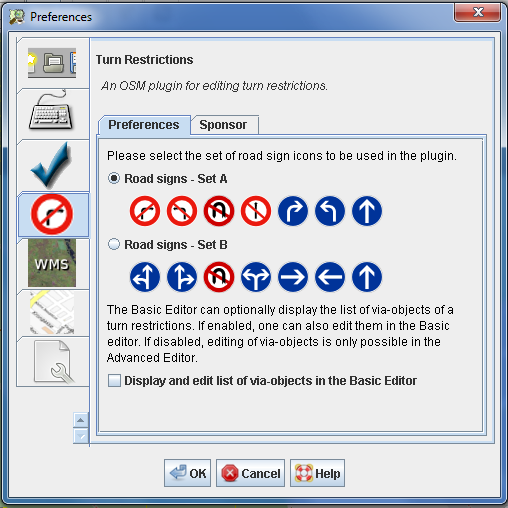This screenshot has width=508, height=508.
Task: Open the WMS preferences section
Action: pos(52,263)
